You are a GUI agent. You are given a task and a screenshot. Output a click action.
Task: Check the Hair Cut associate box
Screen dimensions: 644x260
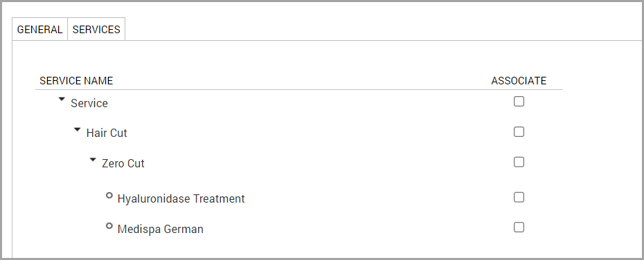click(519, 131)
